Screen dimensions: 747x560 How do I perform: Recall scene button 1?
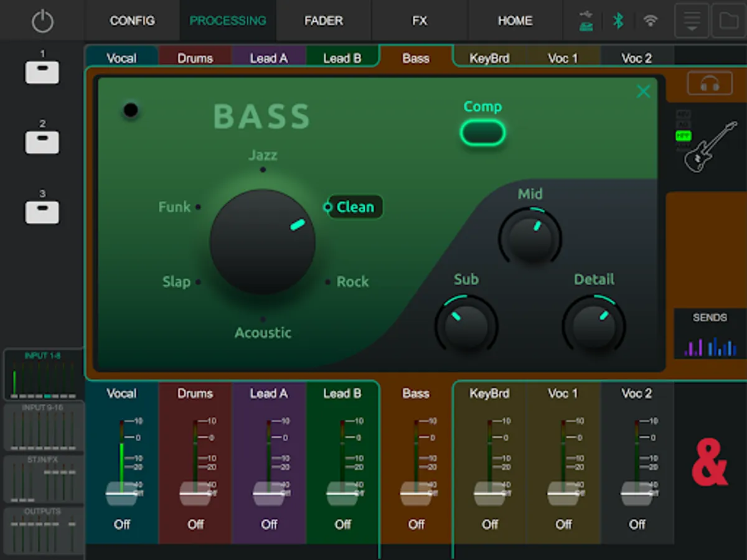tap(42, 72)
